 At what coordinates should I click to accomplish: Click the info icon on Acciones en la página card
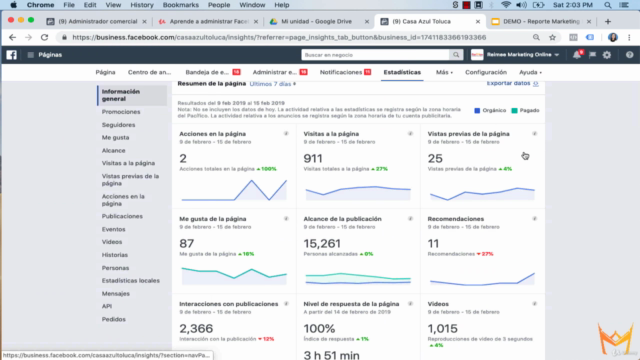coord(286,133)
